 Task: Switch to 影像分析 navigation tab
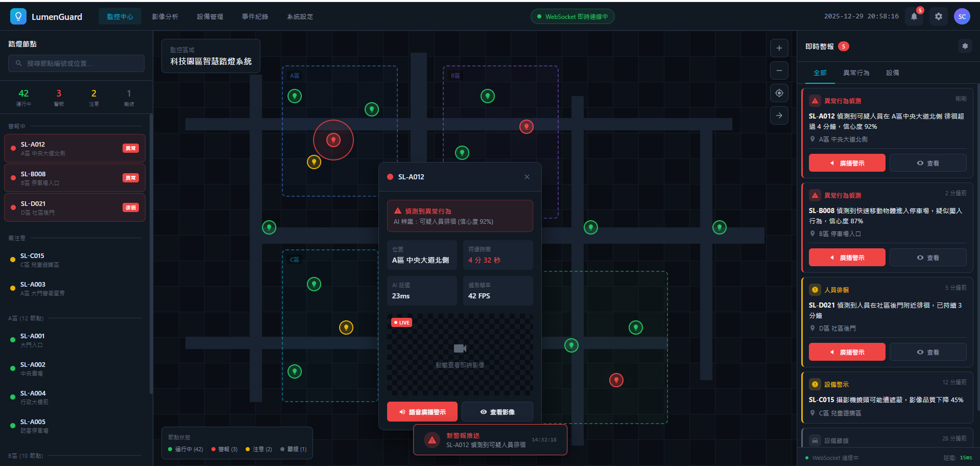165,16
